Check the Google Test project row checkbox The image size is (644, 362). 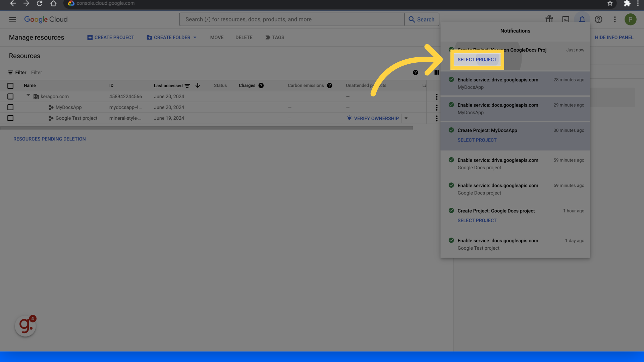click(10, 118)
